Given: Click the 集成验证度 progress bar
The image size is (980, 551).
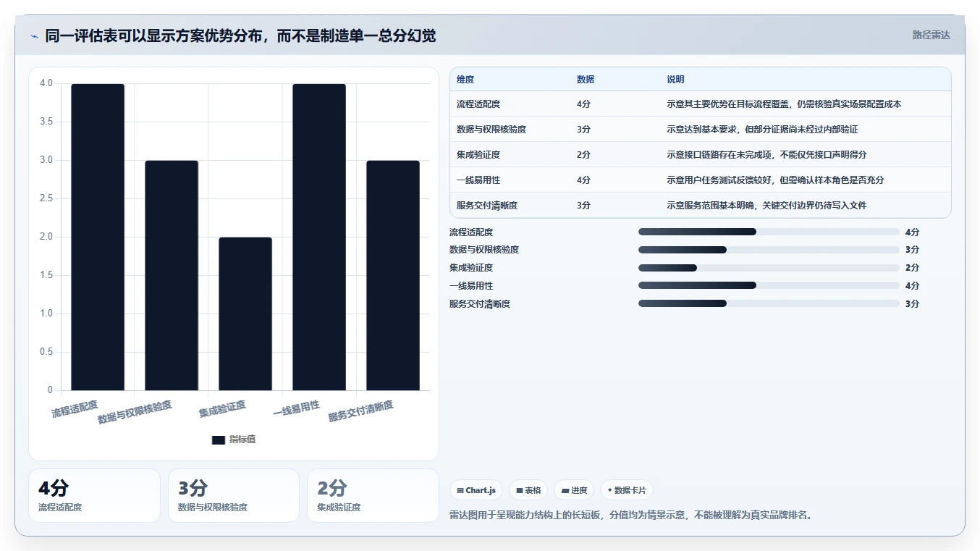Looking at the screenshot, I should coord(769,268).
